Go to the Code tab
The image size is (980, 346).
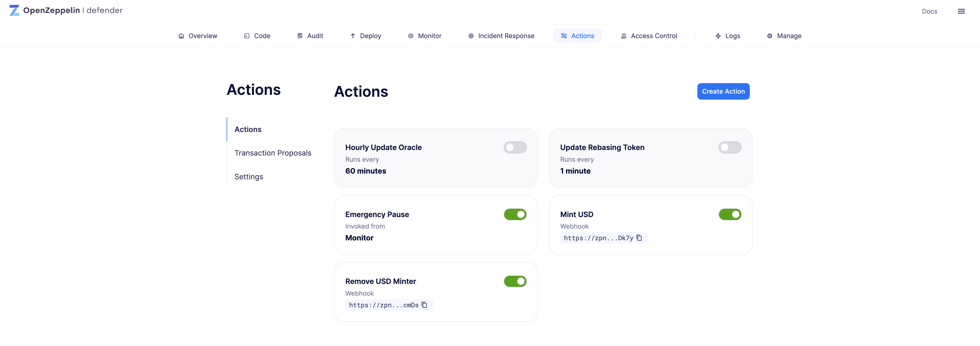257,36
